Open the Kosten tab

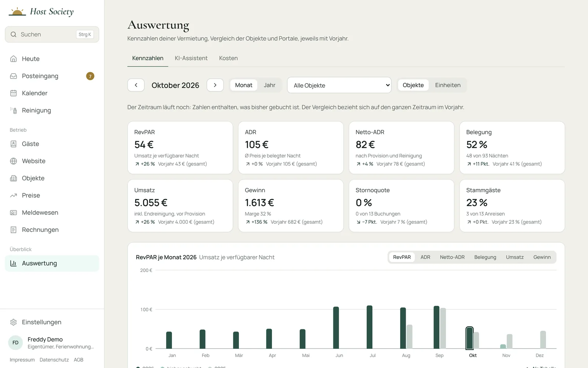tap(228, 58)
